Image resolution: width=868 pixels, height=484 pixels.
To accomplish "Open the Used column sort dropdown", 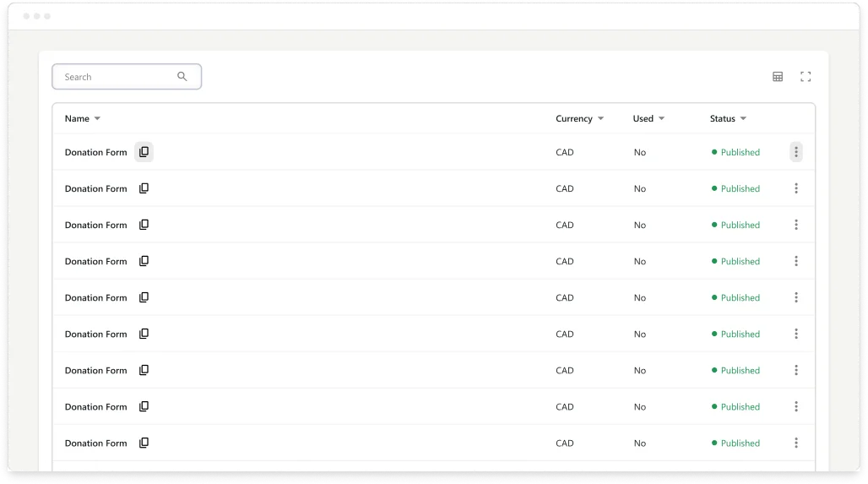I will [661, 119].
